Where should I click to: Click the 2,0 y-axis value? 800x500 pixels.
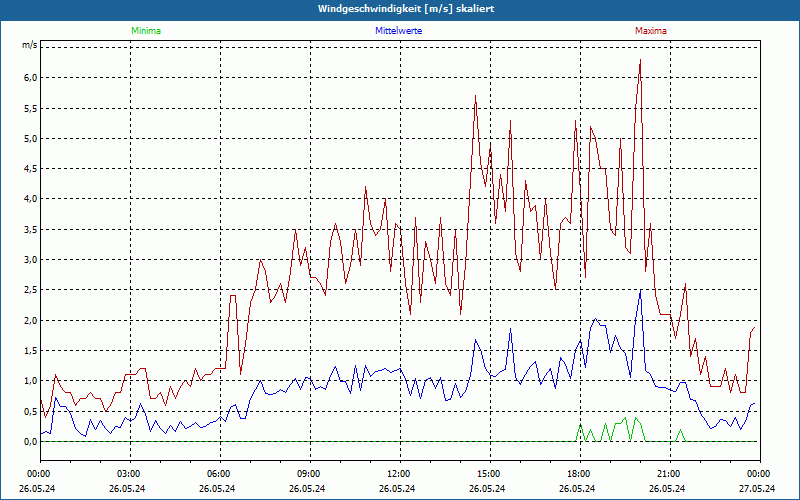31,320
